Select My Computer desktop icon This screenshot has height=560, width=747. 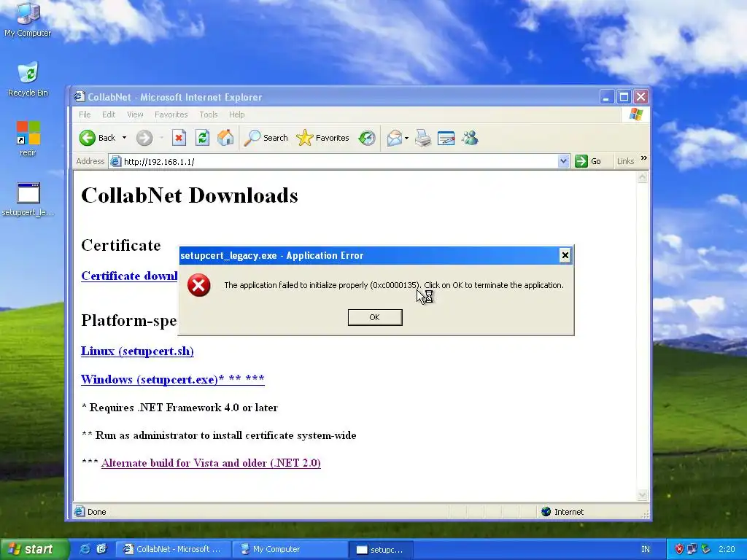point(28,20)
